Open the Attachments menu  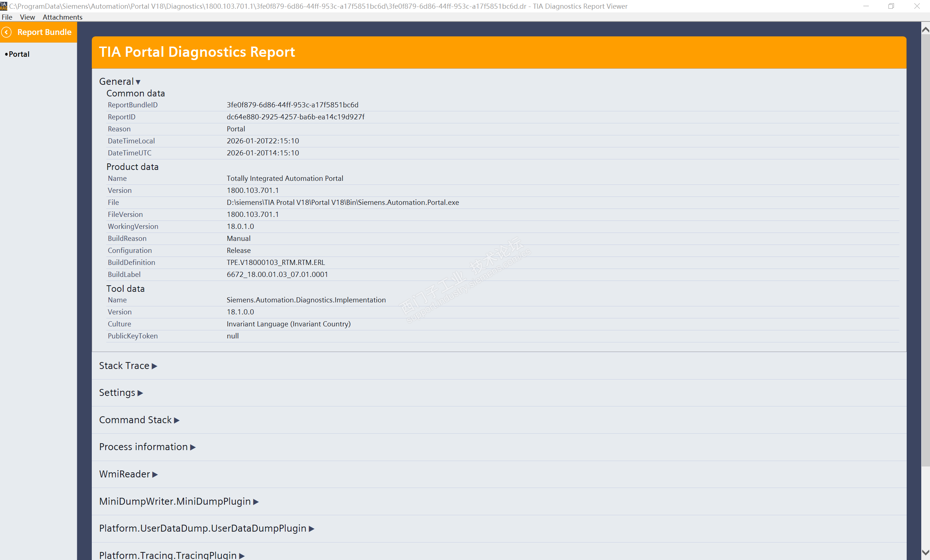tap(62, 17)
